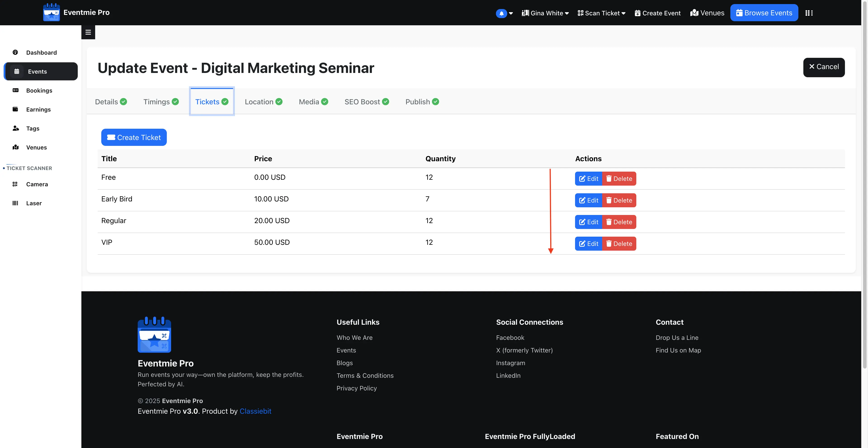
Task: Cancel the event update
Action: click(x=824, y=67)
